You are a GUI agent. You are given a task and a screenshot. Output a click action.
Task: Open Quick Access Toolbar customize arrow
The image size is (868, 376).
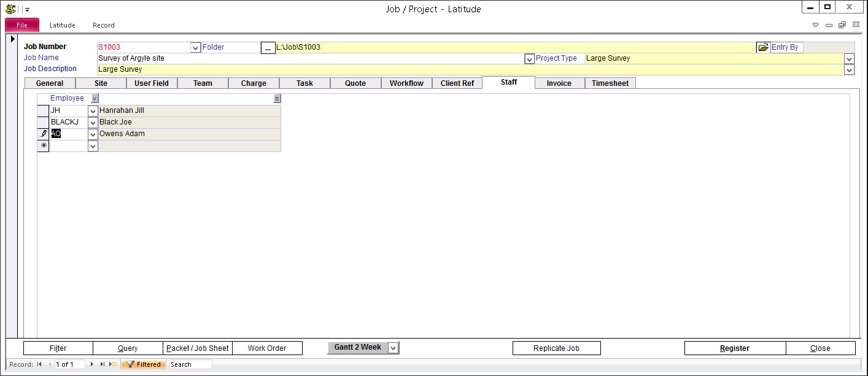[x=28, y=9]
